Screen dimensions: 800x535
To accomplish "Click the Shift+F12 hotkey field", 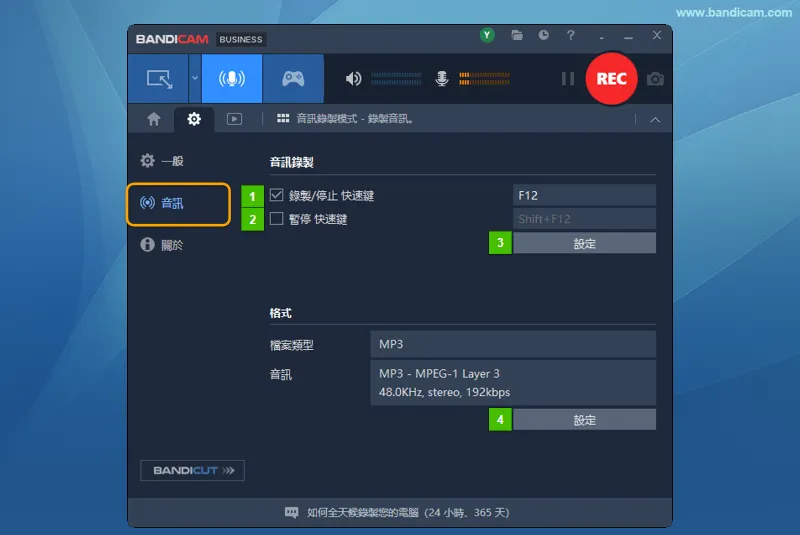I will (x=584, y=219).
